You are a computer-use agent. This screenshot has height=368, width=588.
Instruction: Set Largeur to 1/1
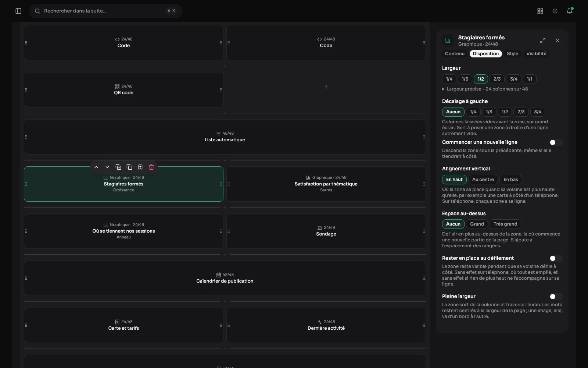click(x=530, y=79)
